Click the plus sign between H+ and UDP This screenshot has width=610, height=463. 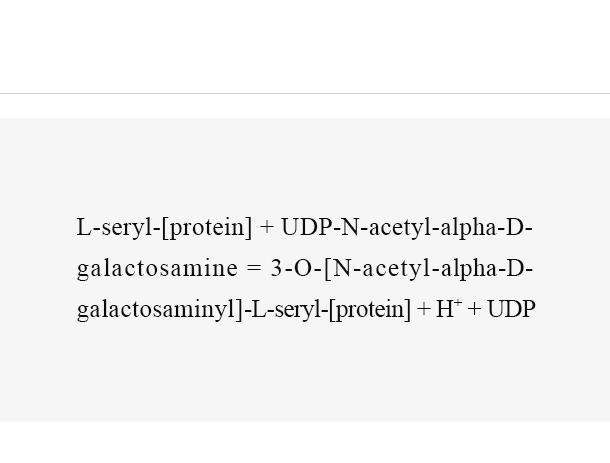point(475,310)
